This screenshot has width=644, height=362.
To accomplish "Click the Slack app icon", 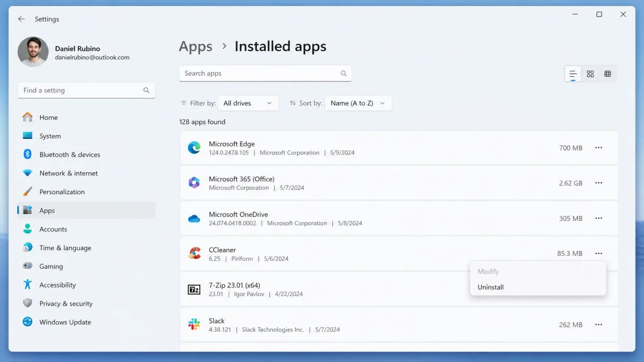I will pos(194,324).
